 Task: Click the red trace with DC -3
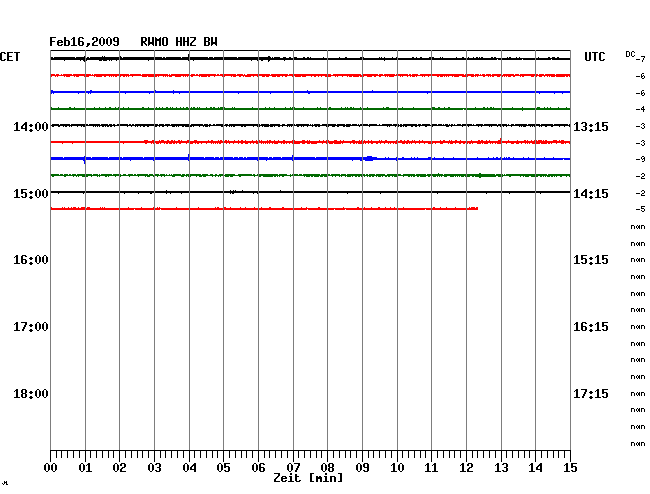pyautogui.click(x=310, y=142)
